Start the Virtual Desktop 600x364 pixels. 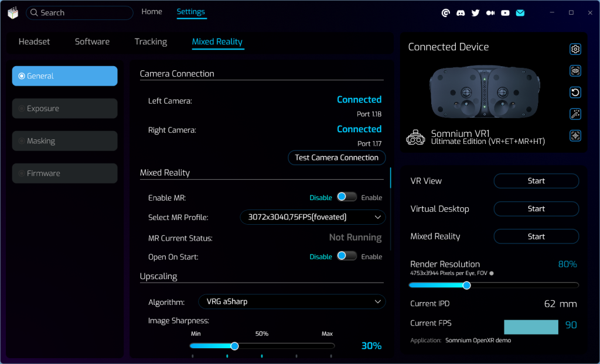click(536, 209)
